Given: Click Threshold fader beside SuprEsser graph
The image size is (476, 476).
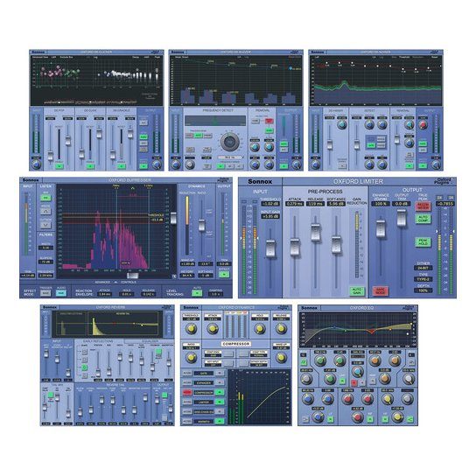Looking at the screenshot, I should 173,218.
